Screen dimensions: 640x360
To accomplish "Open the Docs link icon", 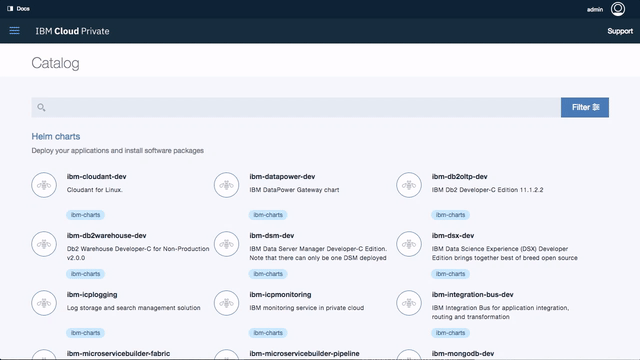I will [x=10, y=9].
